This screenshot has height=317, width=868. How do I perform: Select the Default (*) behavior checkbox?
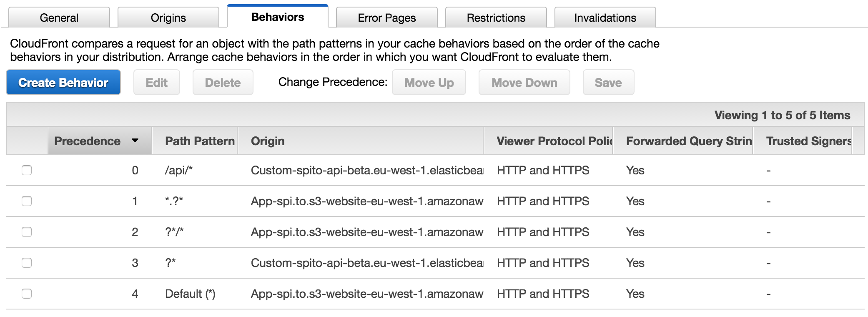click(27, 294)
